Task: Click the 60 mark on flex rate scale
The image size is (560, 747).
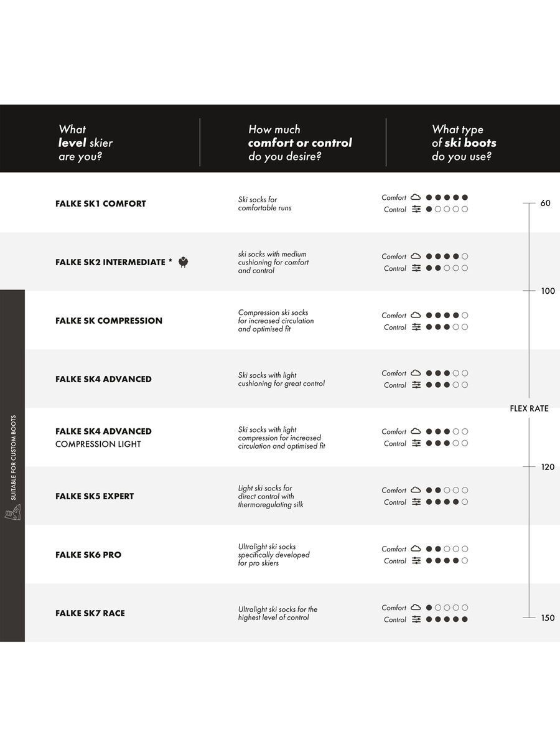Action: [x=545, y=203]
